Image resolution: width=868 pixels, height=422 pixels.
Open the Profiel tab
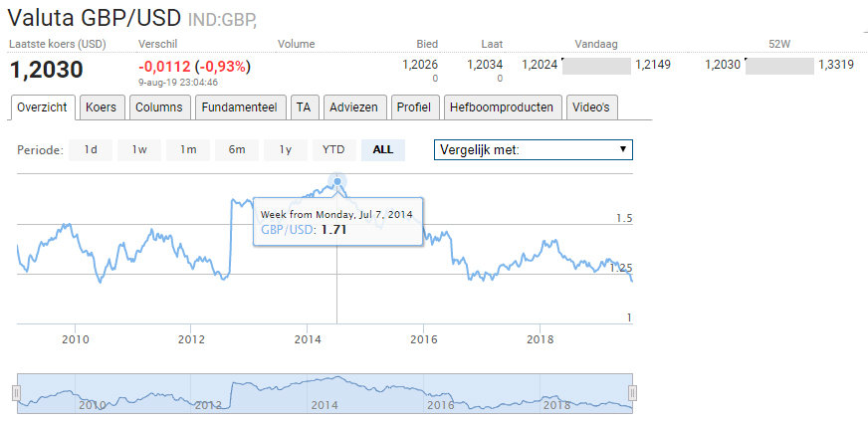coord(413,107)
